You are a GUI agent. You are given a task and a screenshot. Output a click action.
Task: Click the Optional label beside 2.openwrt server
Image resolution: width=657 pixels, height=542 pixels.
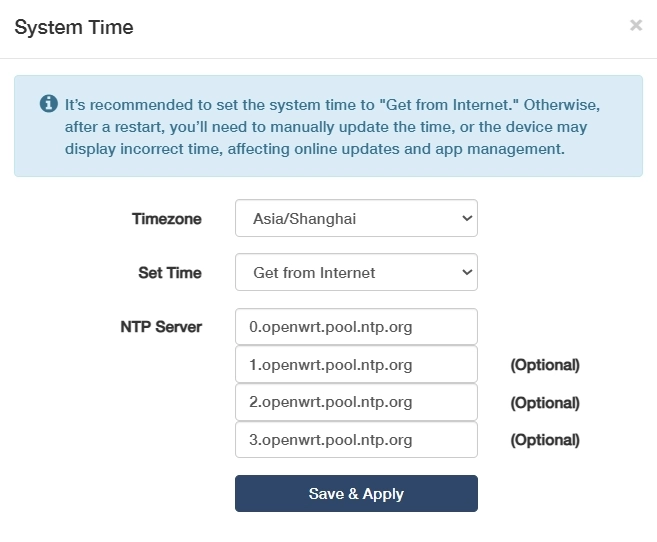[x=545, y=403]
